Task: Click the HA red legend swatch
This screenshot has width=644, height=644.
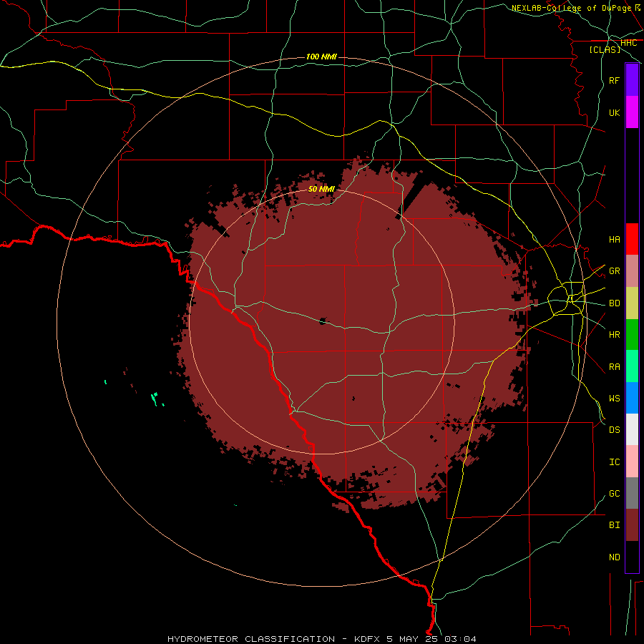Action: pos(632,239)
